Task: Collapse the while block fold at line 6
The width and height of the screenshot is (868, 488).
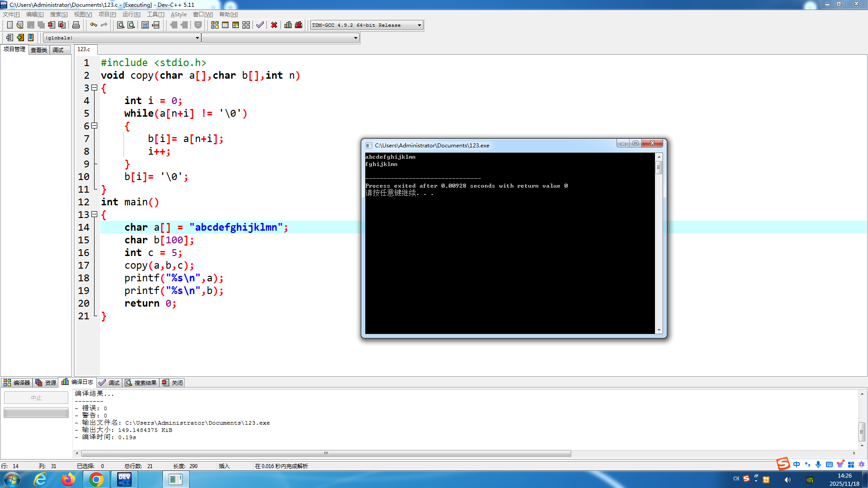Action: tap(94, 126)
